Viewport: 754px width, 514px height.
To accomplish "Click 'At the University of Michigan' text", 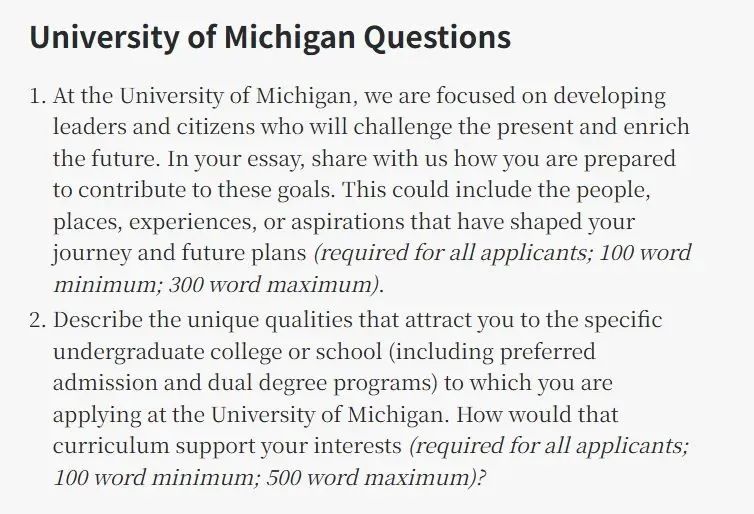I will [x=205, y=96].
